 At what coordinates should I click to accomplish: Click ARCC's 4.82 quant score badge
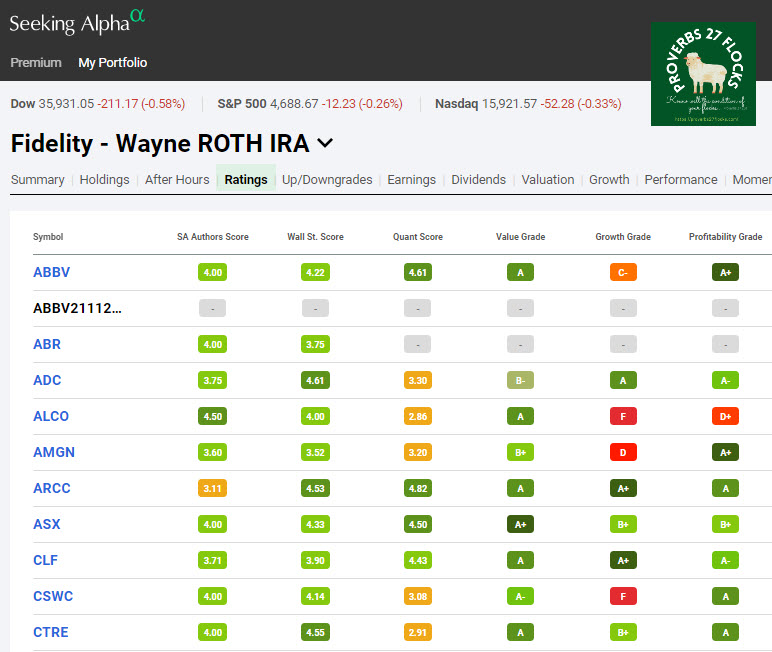pyautogui.click(x=418, y=488)
